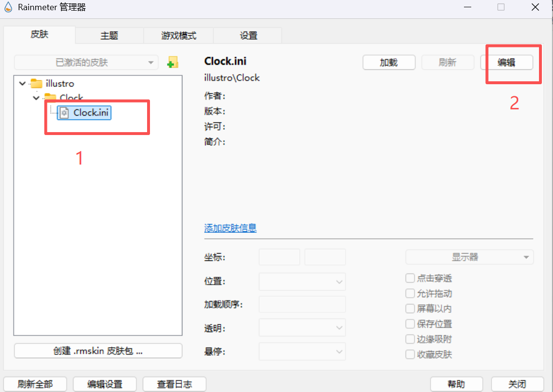This screenshot has width=553, height=392.
Task: Click the illustro\Clock path text
Action: point(232,77)
